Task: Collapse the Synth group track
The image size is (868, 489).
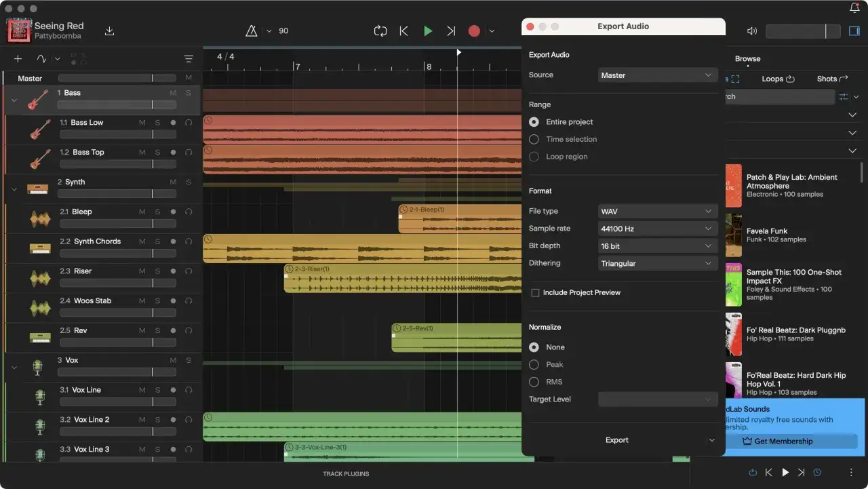Action: coord(14,189)
